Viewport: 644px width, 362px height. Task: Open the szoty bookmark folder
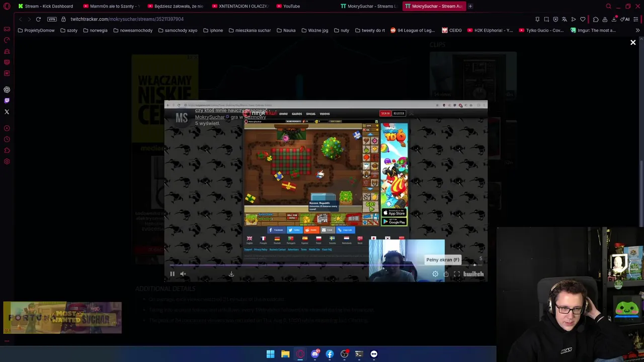(x=69, y=30)
